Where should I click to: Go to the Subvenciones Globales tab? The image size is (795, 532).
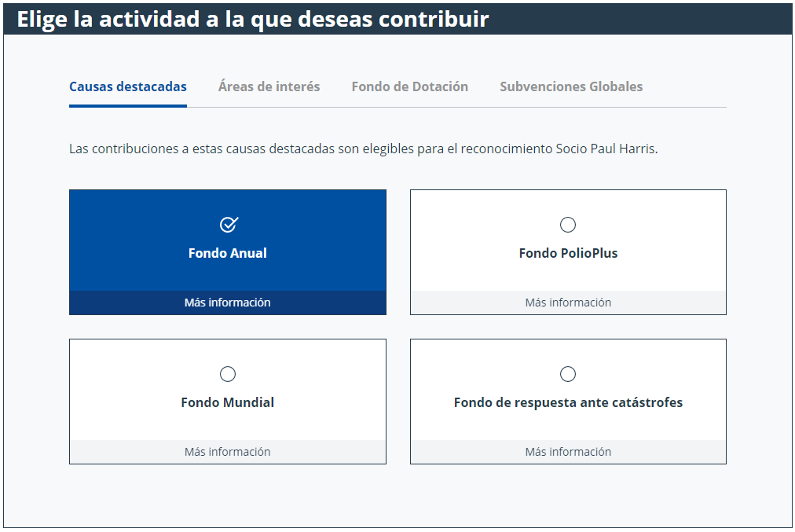571,86
